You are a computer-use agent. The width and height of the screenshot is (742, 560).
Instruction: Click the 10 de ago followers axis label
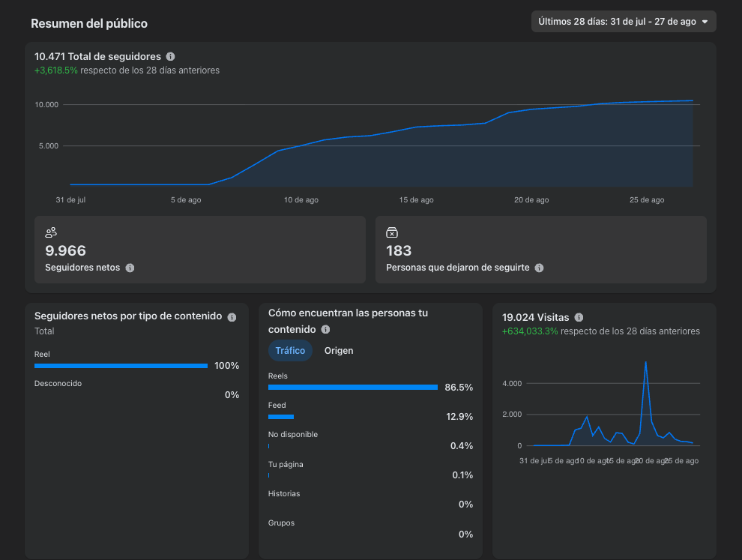(301, 199)
